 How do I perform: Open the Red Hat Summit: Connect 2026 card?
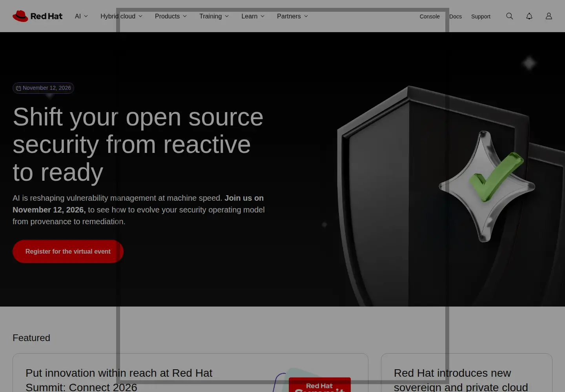190,373
